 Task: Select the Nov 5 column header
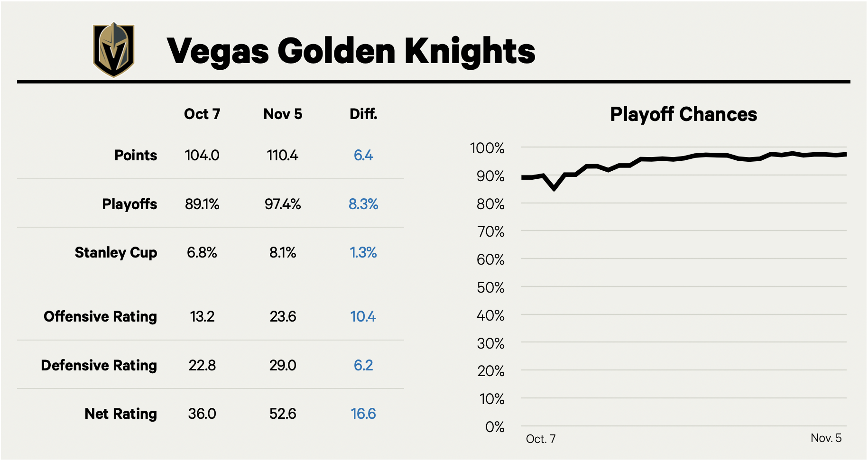click(283, 114)
